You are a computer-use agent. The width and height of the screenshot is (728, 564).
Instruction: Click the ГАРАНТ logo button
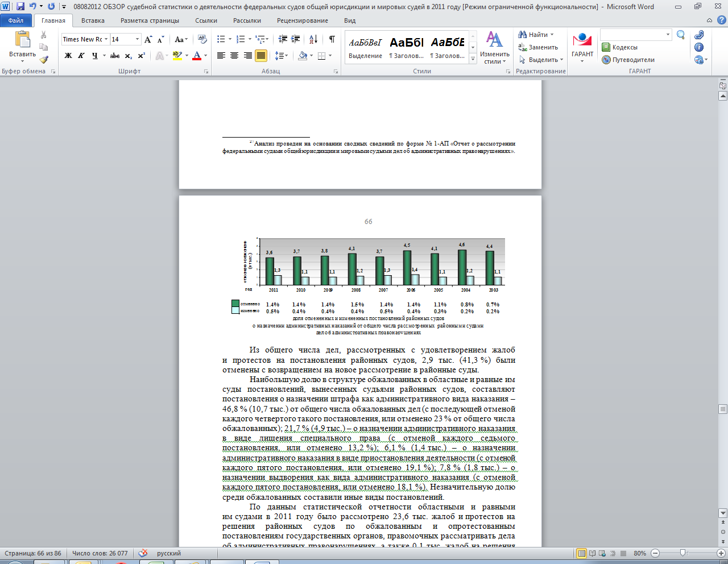(582, 46)
